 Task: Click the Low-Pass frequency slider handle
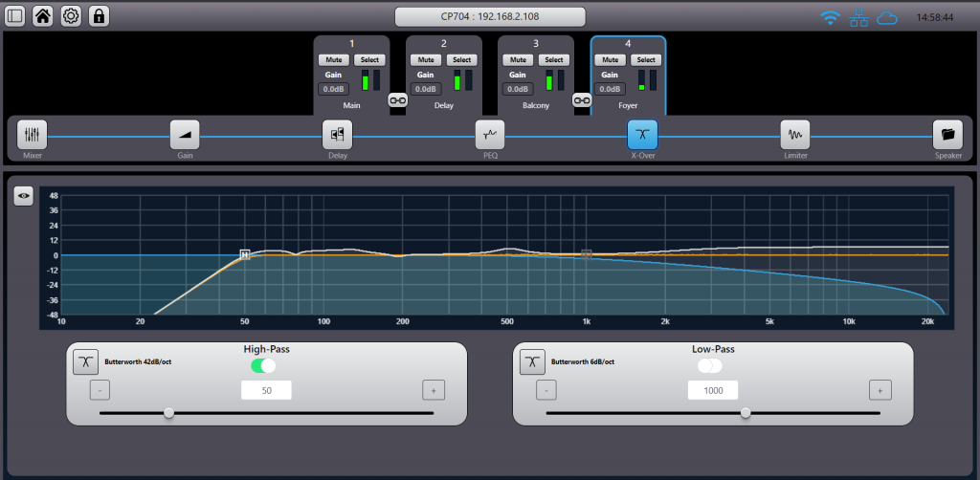tap(746, 412)
